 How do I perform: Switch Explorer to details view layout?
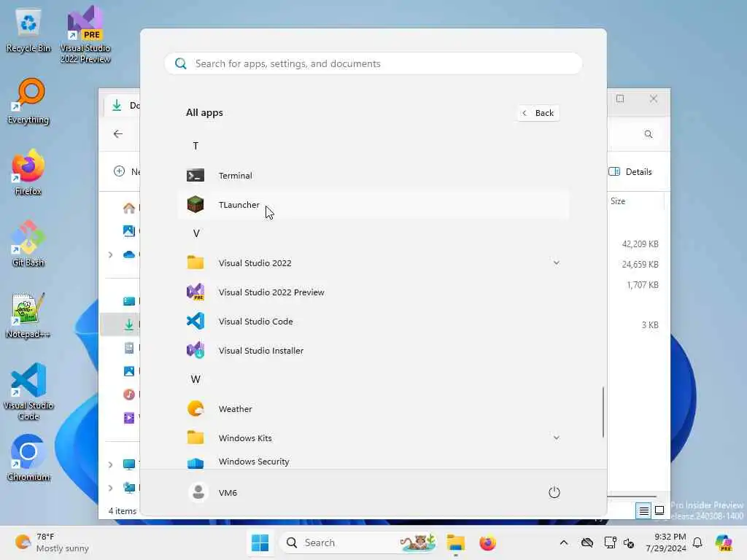(643, 511)
